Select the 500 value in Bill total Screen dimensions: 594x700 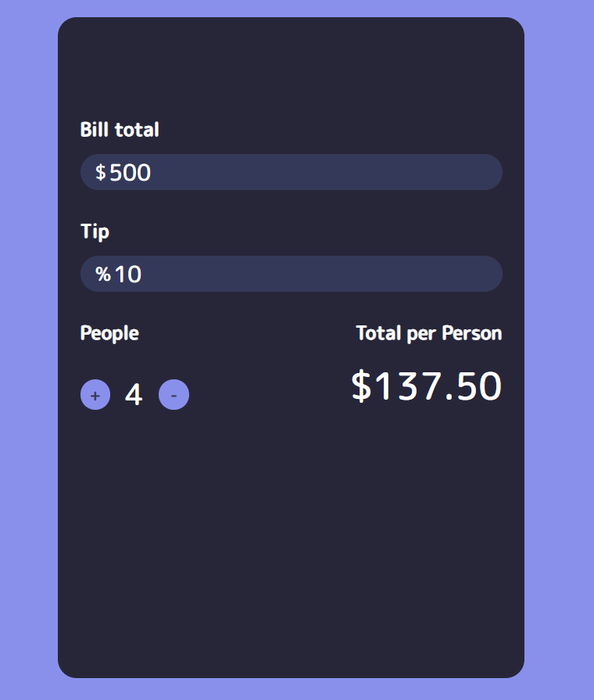pos(130,173)
